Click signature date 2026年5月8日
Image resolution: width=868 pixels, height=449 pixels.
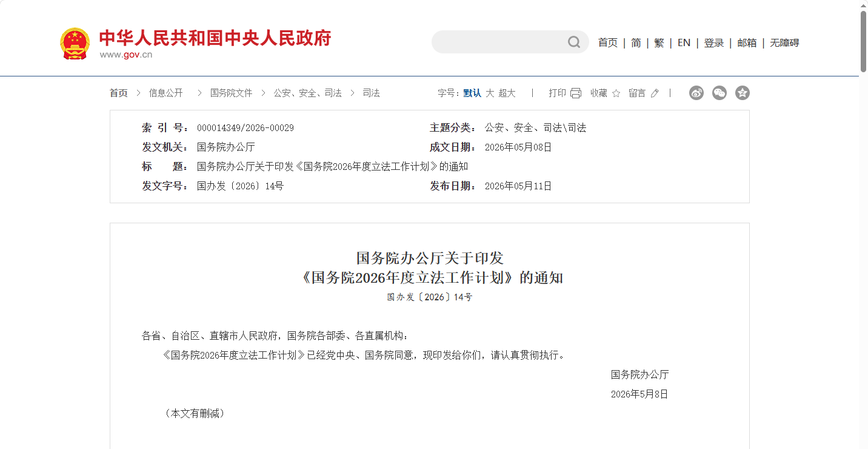[639, 394]
